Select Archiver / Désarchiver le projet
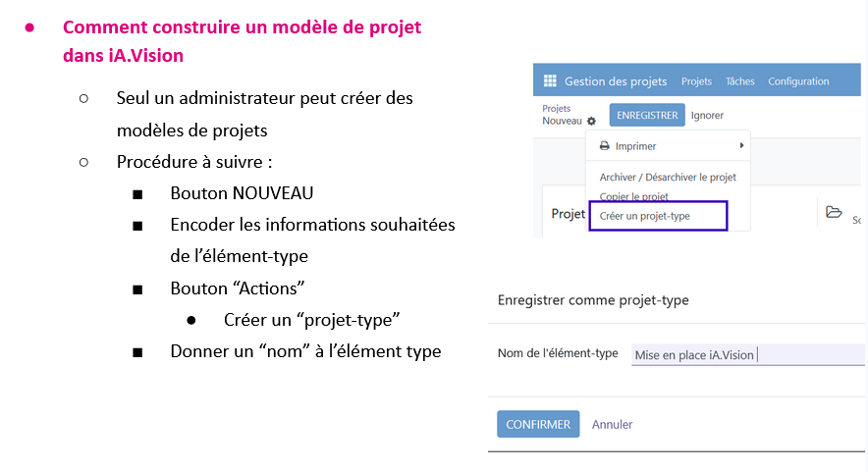The height and width of the screenshot is (472, 868). (668, 178)
